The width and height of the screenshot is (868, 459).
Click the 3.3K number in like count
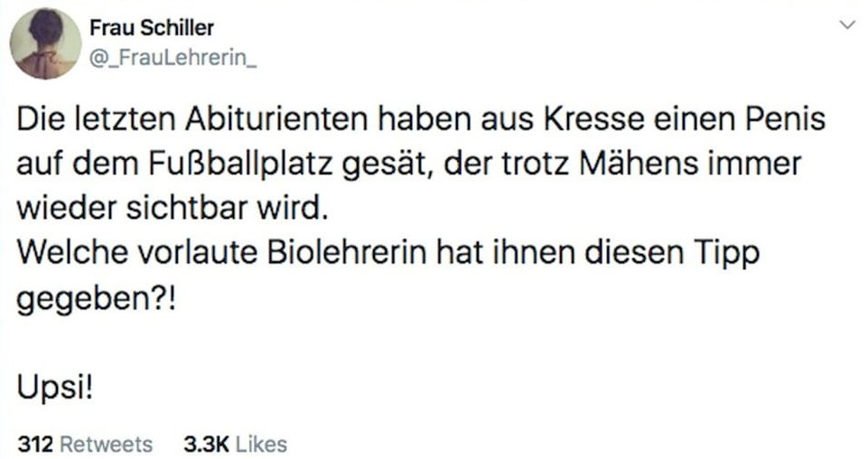(x=207, y=444)
